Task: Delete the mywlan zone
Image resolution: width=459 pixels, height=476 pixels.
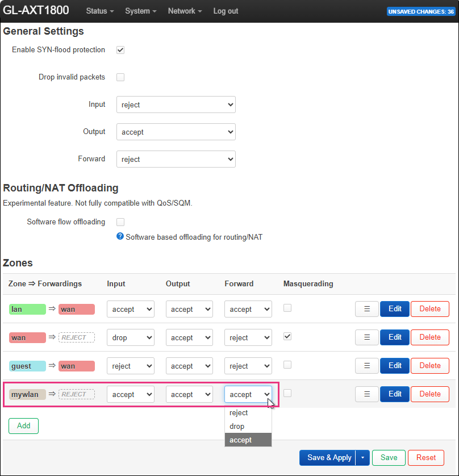Action: (429, 394)
